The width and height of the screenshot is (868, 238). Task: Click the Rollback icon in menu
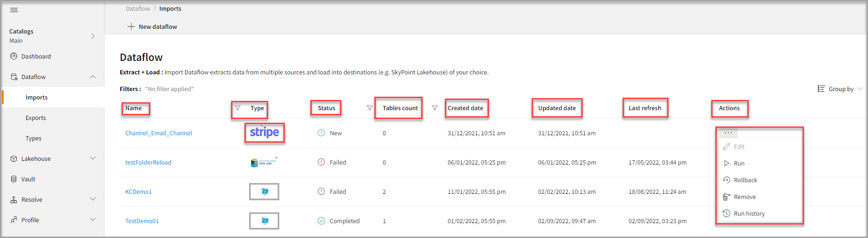coord(727,180)
